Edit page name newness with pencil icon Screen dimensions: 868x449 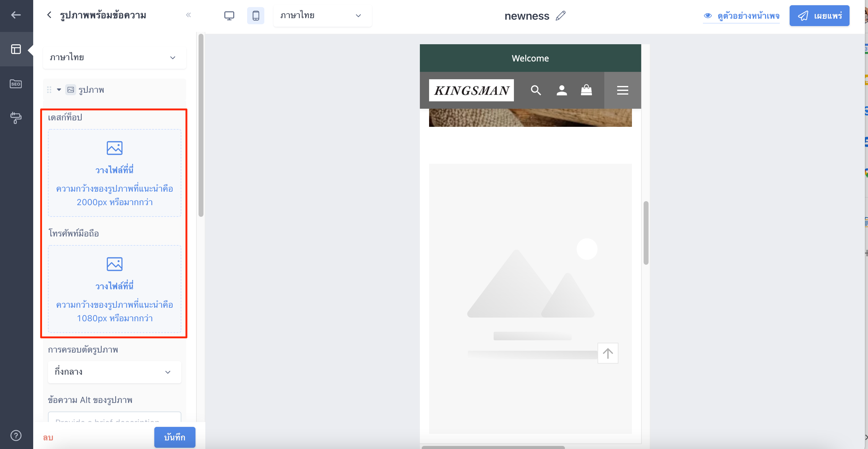(x=560, y=15)
